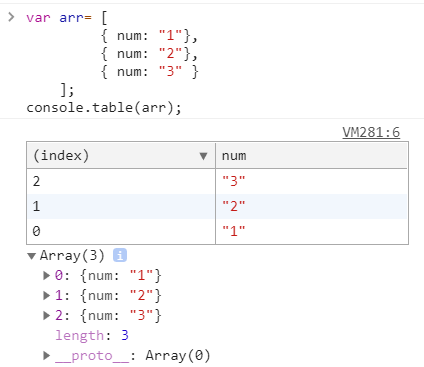The height and width of the screenshot is (367, 424).
Task: Select table cell with index 0
Action: tap(121, 231)
